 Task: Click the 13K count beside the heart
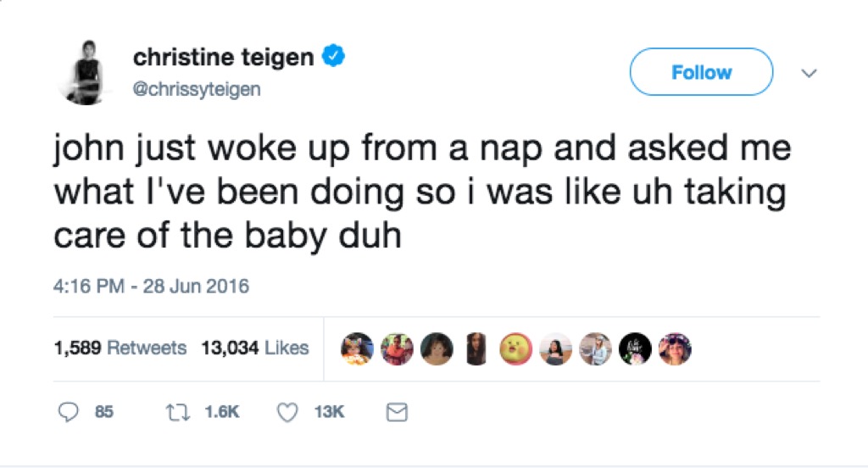pos(329,412)
